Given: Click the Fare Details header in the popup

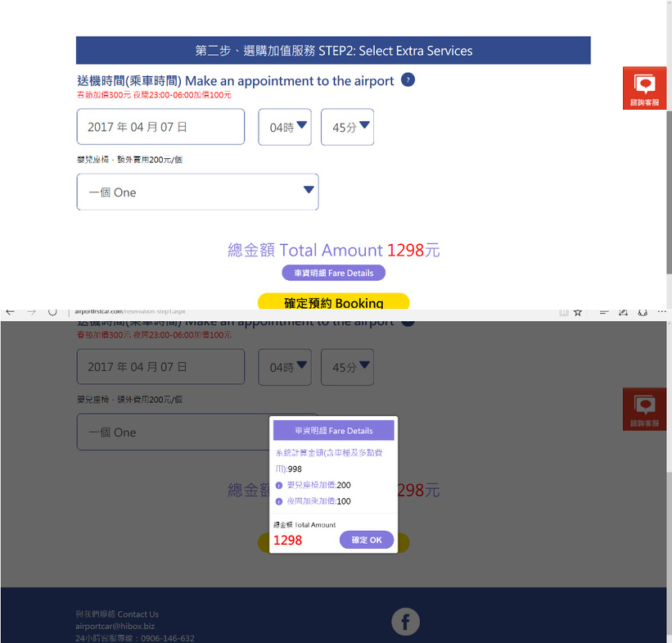Looking at the screenshot, I should 333,431.
